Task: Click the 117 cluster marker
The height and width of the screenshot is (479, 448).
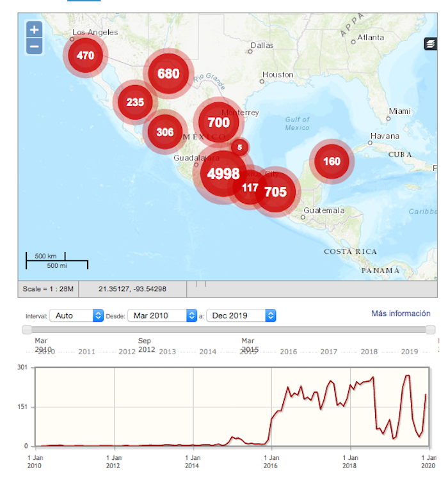Action: coord(249,188)
